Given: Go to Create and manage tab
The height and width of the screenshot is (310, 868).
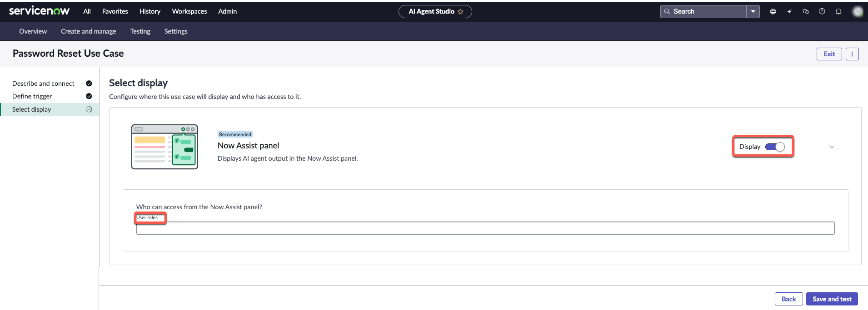Looking at the screenshot, I should [x=89, y=31].
